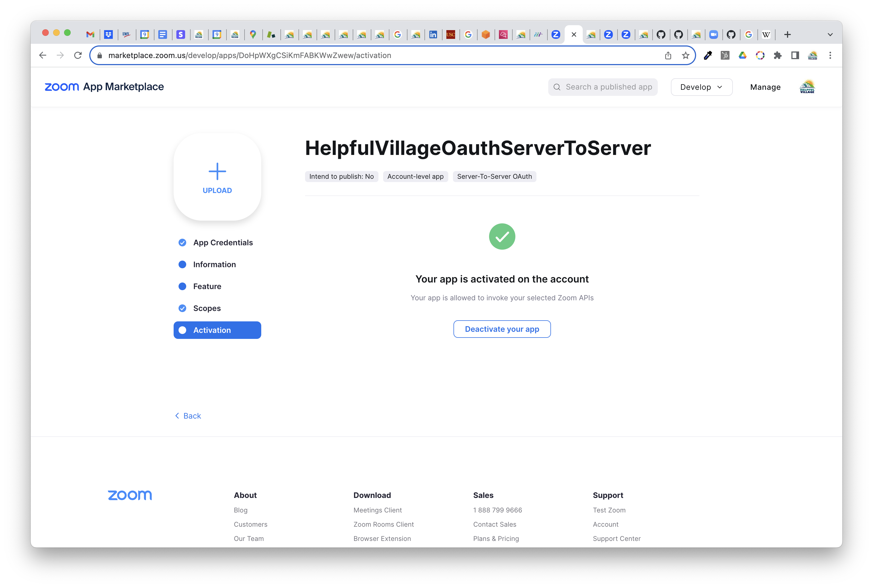This screenshot has height=588, width=873.
Task: Go back to previous page
Action: [x=43, y=56]
